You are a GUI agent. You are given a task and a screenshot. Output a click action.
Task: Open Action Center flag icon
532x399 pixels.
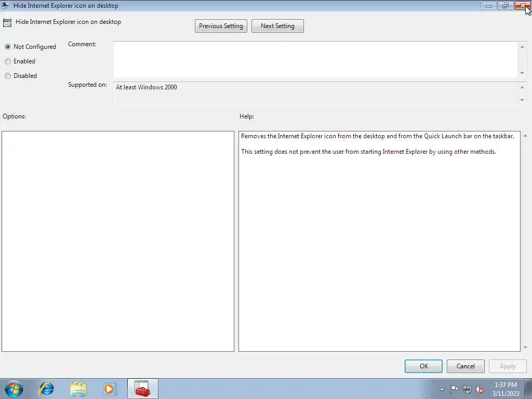coord(454,389)
